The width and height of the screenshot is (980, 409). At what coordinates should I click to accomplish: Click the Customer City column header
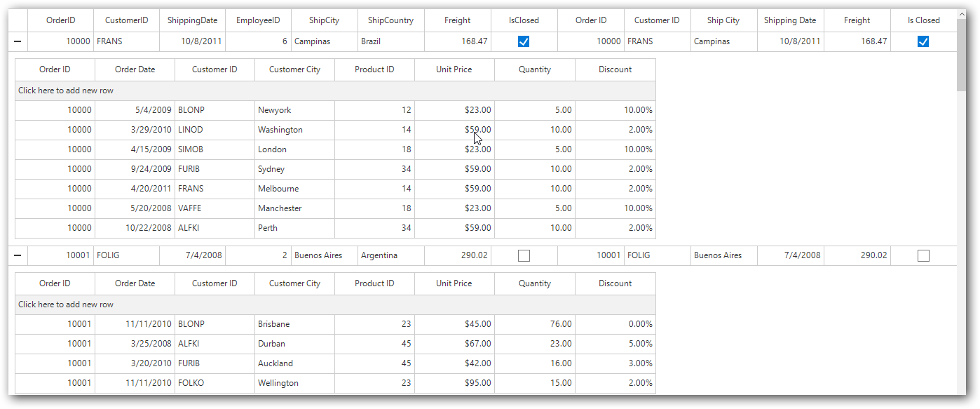click(x=294, y=69)
